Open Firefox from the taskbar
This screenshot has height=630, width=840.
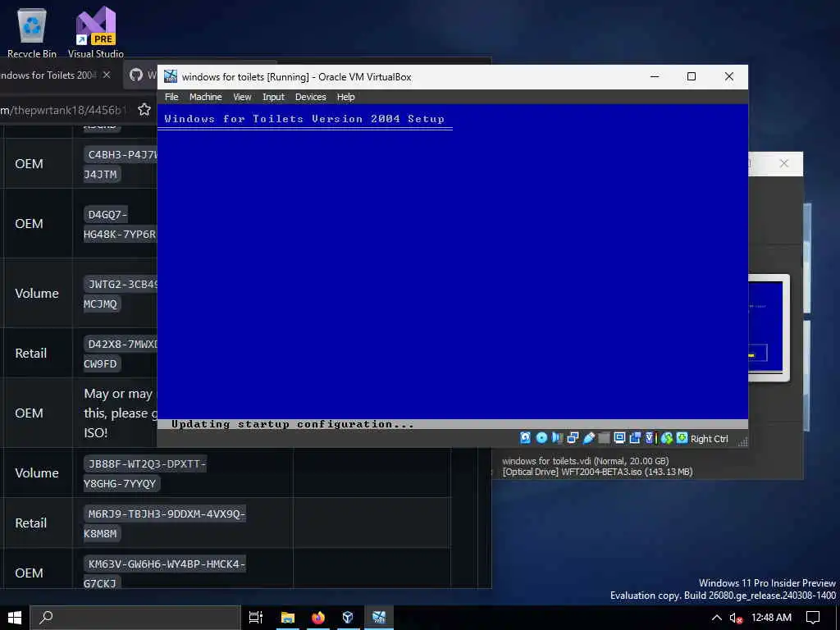pos(318,618)
